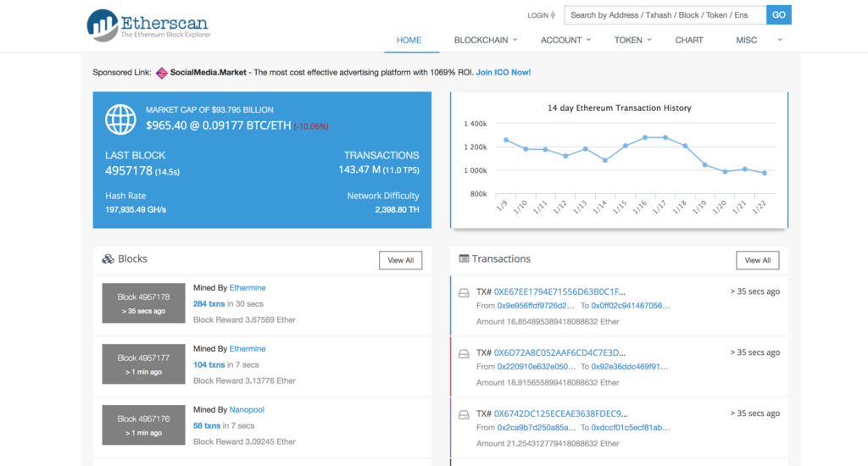Click the LOGIN link
Viewport: 868px width, 466px height.
(x=537, y=15)
